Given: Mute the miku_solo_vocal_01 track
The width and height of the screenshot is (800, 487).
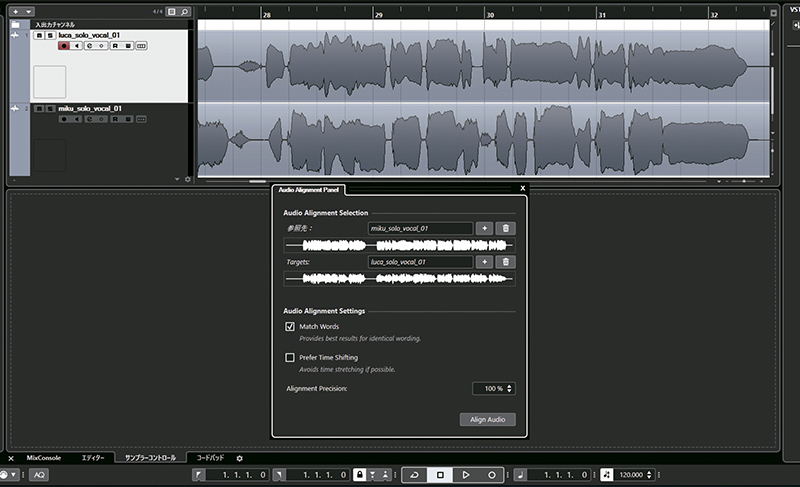Looking at the screenshot, I should 39,109.
